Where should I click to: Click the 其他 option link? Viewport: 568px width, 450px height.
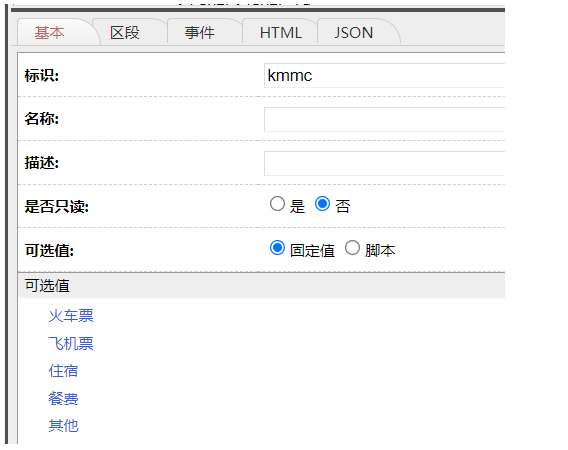63,426
